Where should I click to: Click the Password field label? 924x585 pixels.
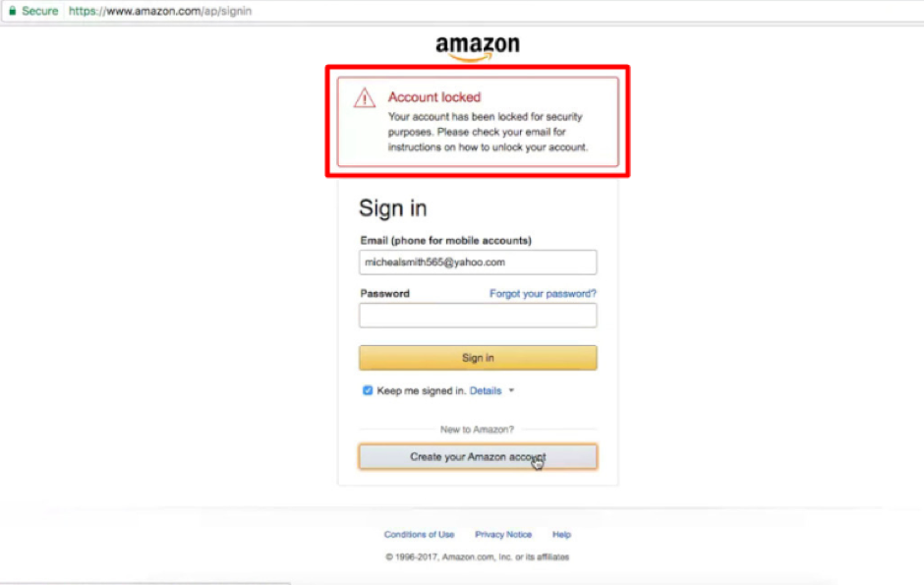(384, 293)
